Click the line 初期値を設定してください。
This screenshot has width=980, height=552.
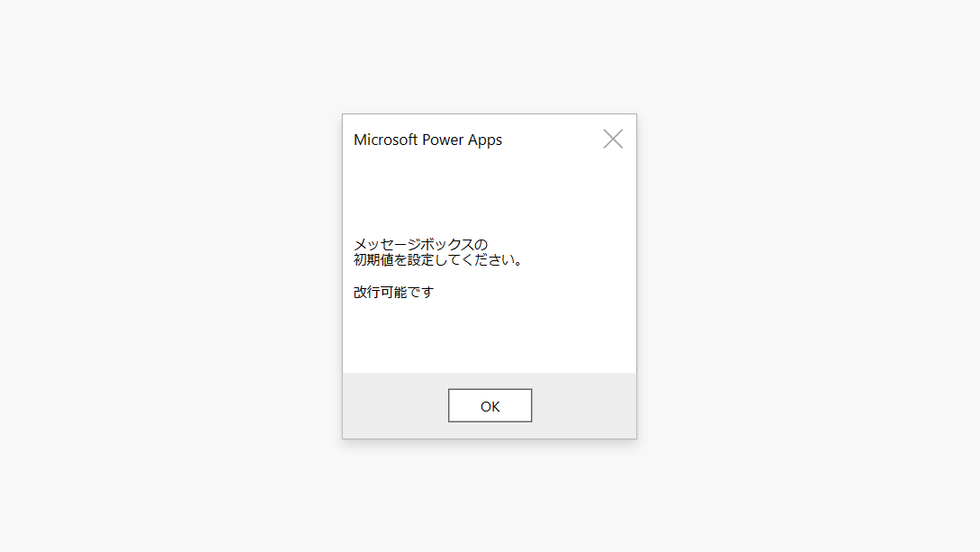[x=436, y=258]
